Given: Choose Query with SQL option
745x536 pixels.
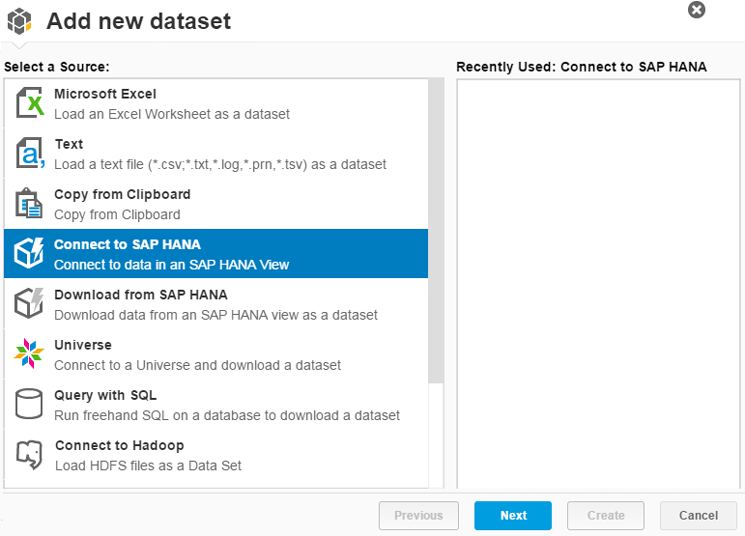Looking at the screenshot, I should click(x=105, y=395).
